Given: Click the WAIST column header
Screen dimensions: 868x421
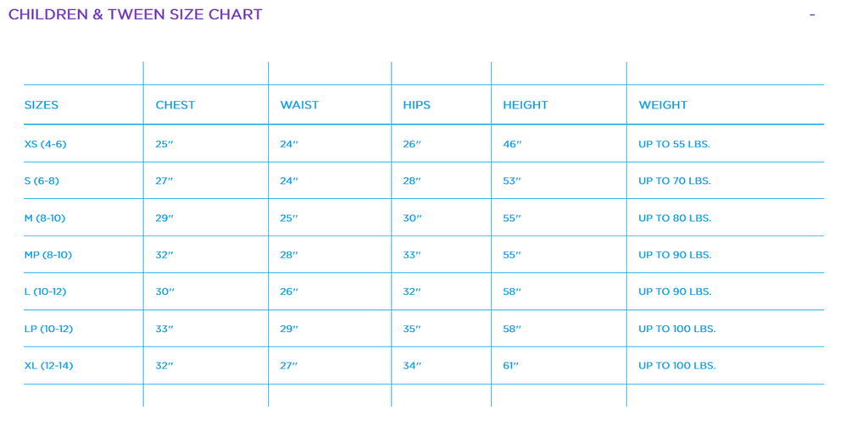Looking at the screenshot, I should pos(299,105).
